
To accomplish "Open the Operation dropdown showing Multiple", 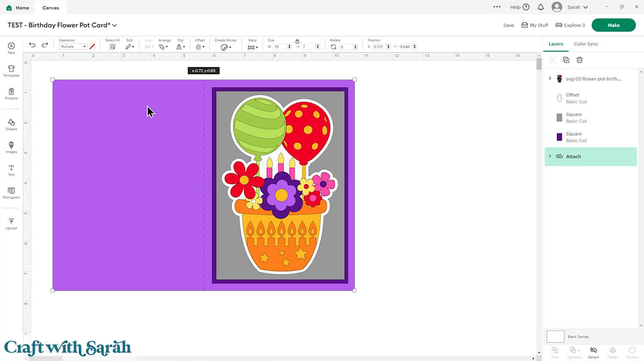I will click(x=73, y=47).
